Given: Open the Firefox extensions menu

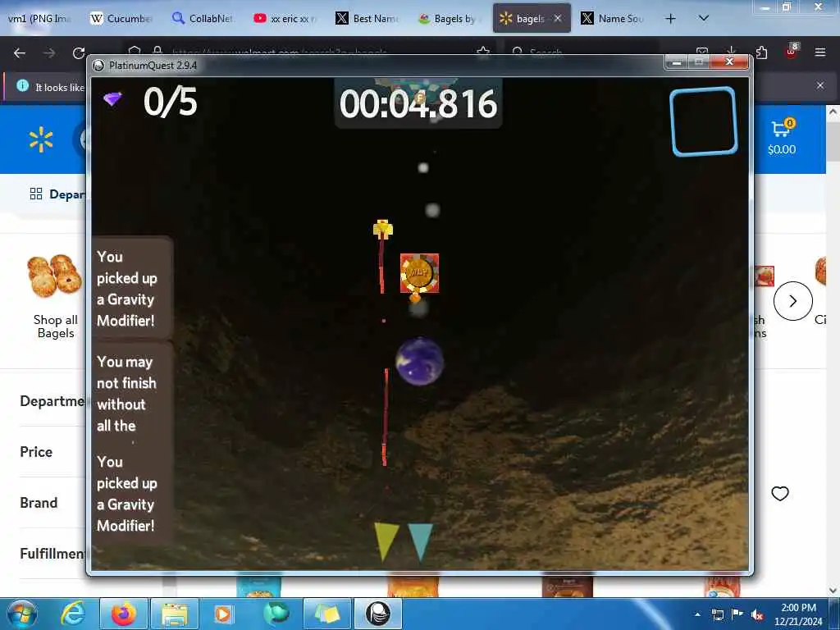Looking at the screenshot, I should pyautogui.click(x=761, y=52).
